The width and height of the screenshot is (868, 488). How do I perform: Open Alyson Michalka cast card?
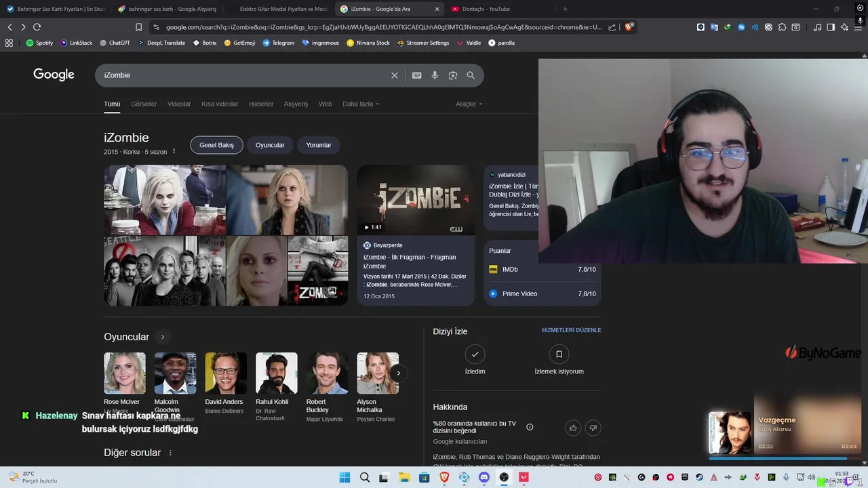coord(378,386)
